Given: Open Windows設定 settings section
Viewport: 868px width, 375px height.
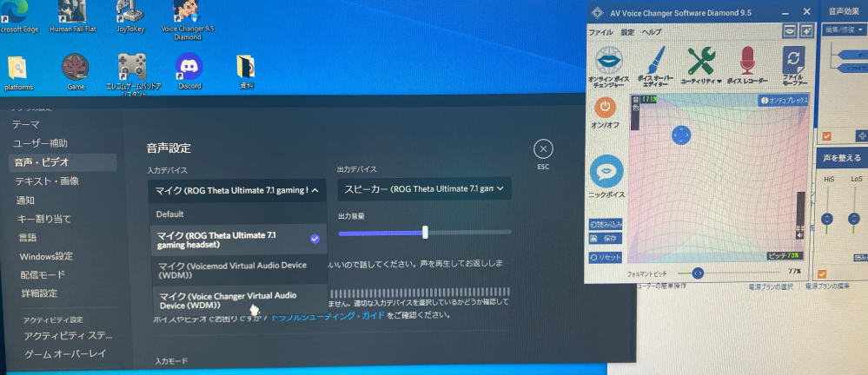Looking at the screenshot, I should (x=46, y=257).
